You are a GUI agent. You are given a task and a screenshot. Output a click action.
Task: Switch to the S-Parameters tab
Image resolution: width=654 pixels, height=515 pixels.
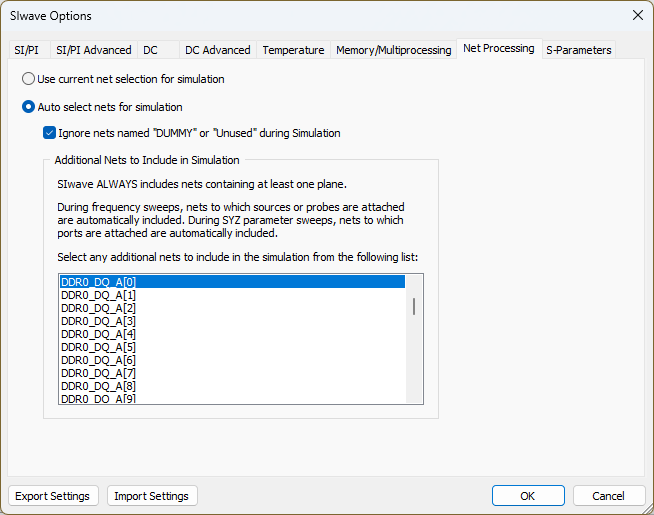(579, 50)
